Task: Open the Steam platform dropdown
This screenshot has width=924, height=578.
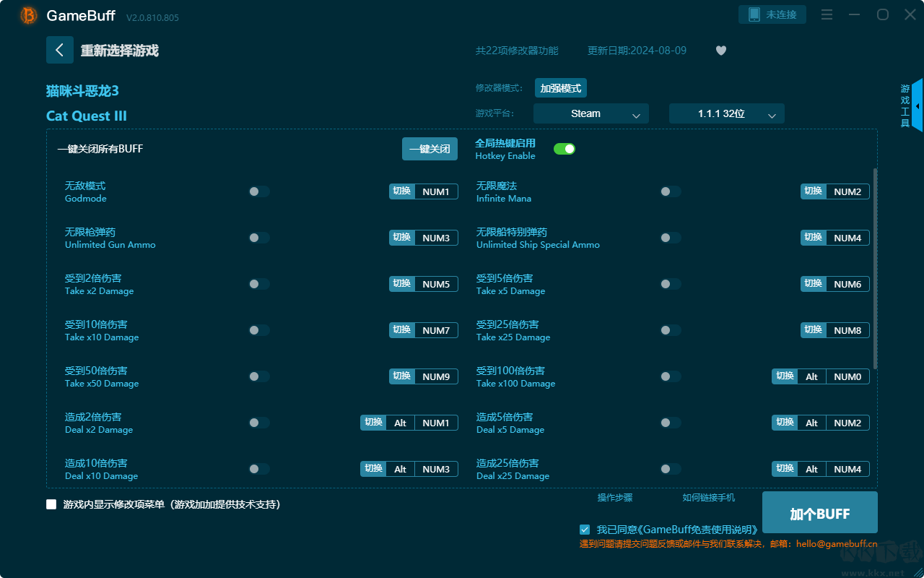Action: 591,113
